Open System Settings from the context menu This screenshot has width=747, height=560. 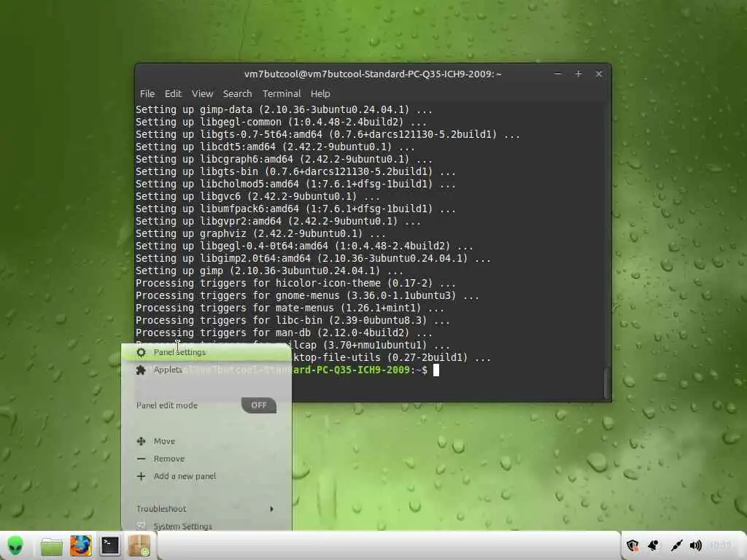point(206,526)
